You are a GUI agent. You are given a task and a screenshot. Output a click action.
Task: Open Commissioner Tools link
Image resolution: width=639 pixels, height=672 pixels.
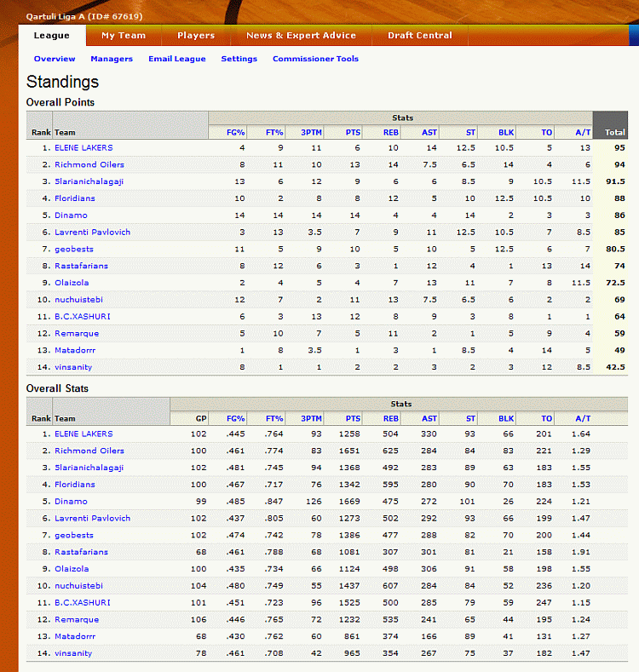click(315, 59)
